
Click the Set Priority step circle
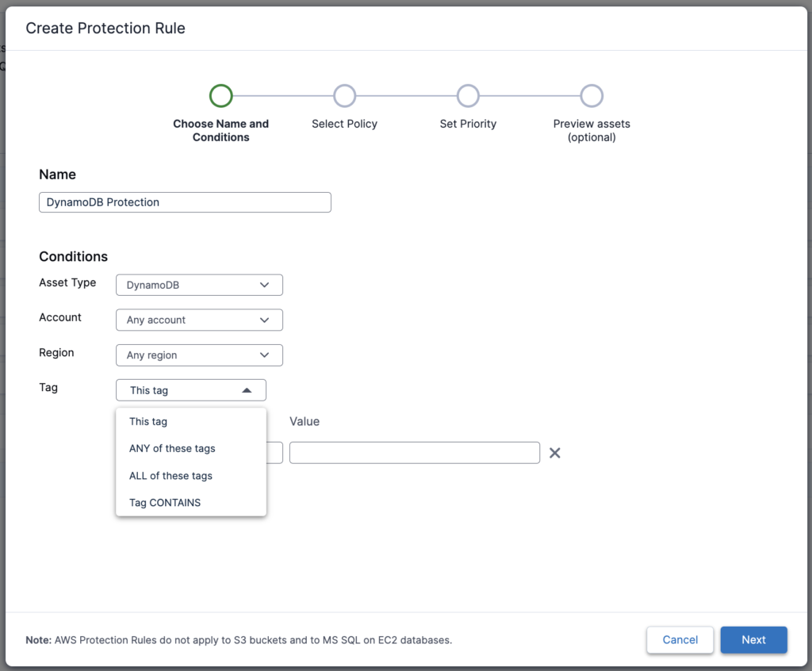coord(468,96)
